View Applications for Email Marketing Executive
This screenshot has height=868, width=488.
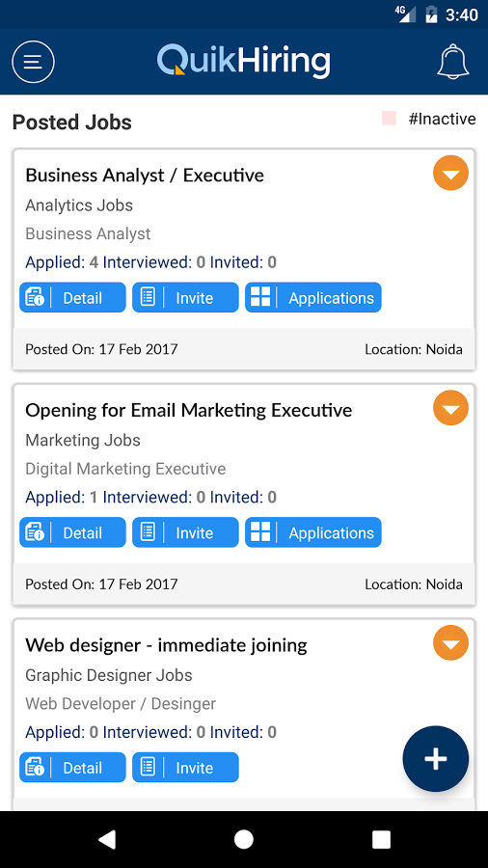coord(313,532)
